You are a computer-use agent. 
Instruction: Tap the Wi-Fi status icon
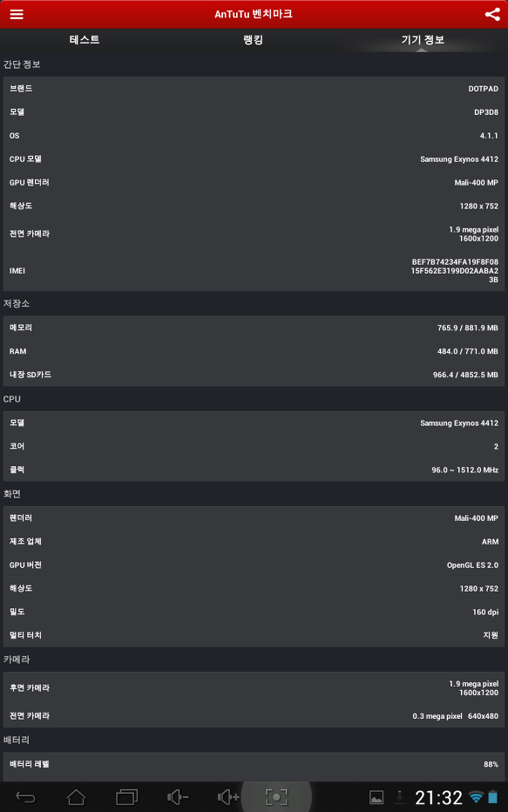(476, 797)
